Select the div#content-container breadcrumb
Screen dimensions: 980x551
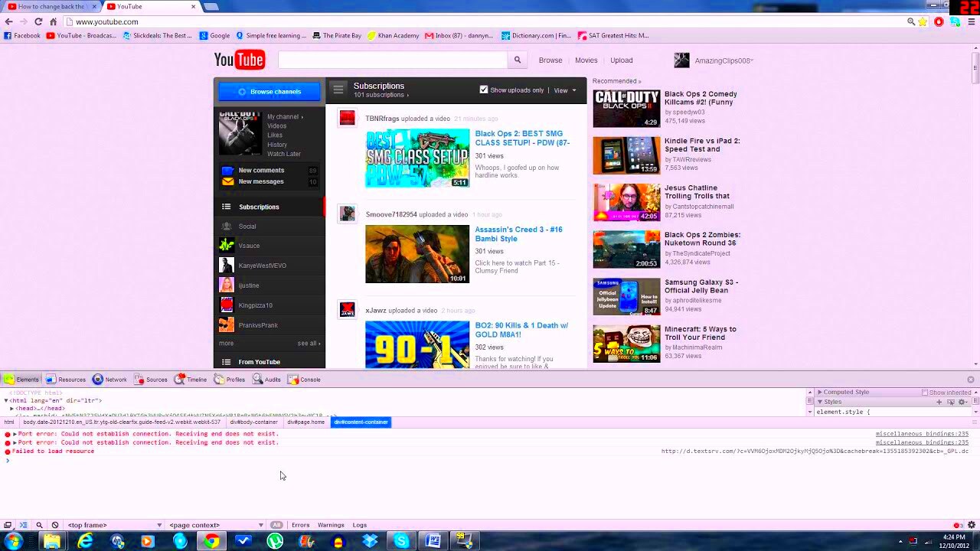(361, 422)
